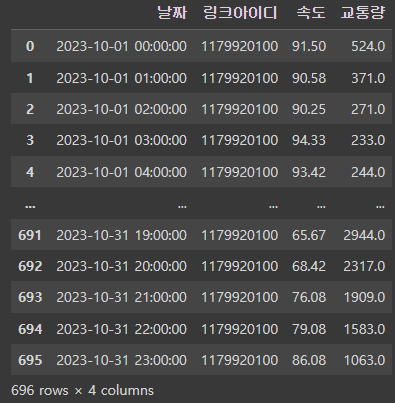
Task: Click traffic volume 524.0
Action: [x=368, y=46]
